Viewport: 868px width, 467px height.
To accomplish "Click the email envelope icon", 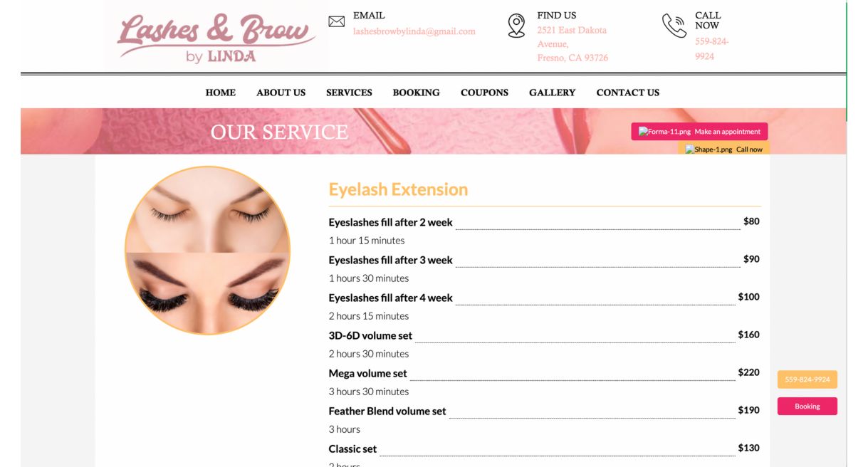I will click(x=336, y=21).
